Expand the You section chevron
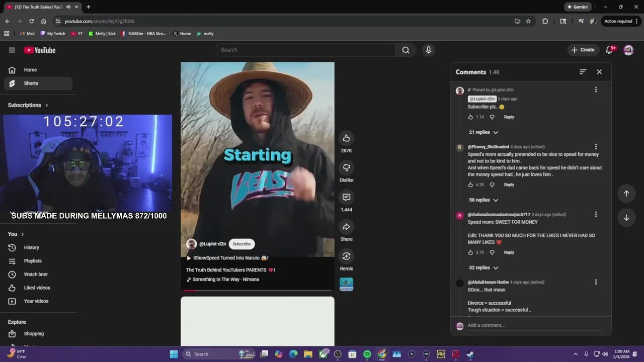 (22, 234)
